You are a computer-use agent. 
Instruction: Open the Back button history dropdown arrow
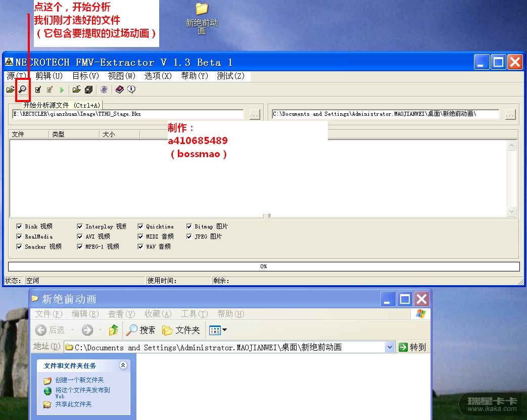(x=72, y=330)
